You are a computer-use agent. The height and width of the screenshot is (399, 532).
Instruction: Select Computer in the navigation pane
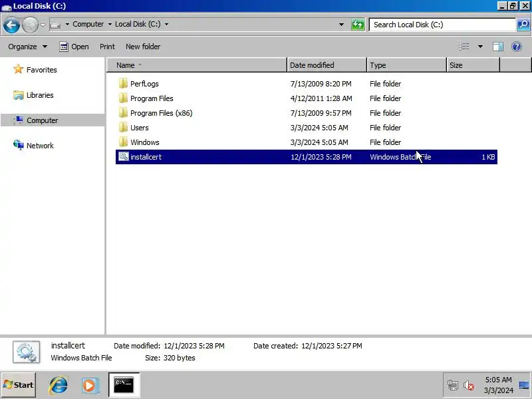42,120
